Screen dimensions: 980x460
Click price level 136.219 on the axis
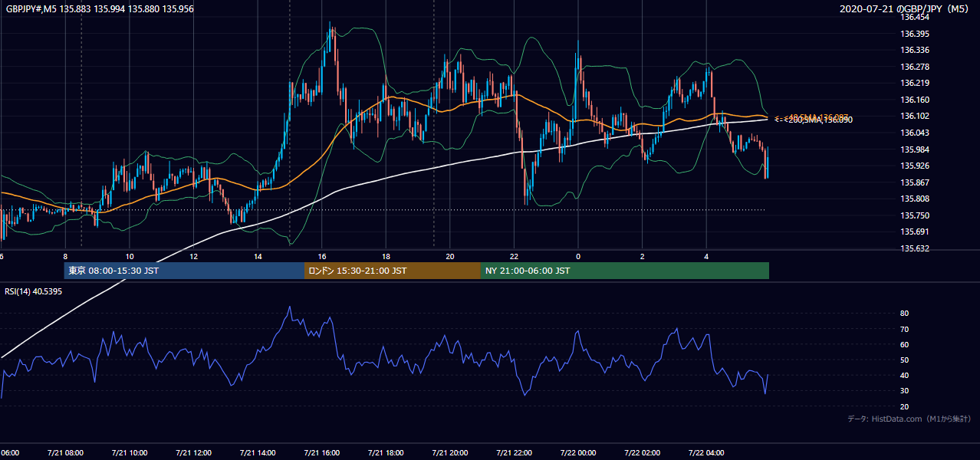tap(915, 83)
